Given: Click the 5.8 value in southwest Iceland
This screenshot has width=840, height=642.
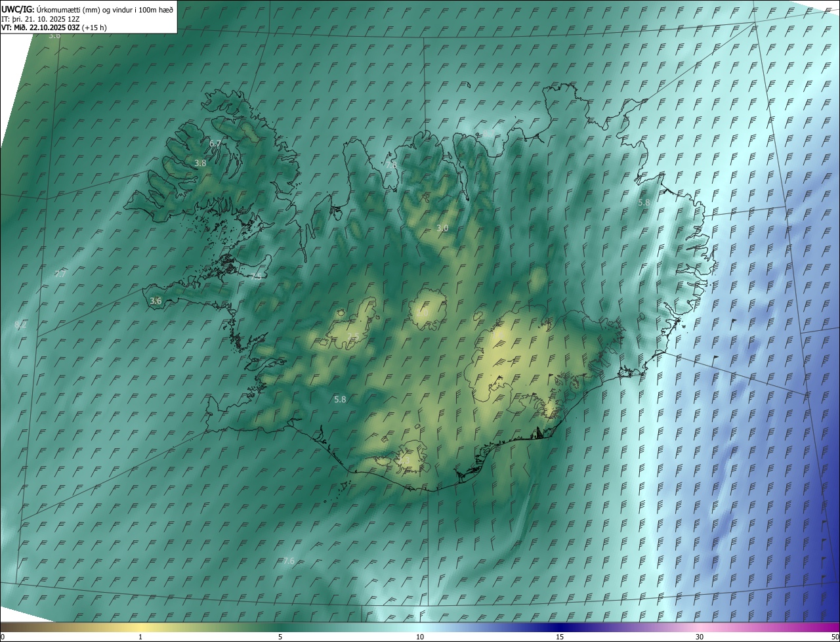Looking at the screenshot, I should click(340, 399).
